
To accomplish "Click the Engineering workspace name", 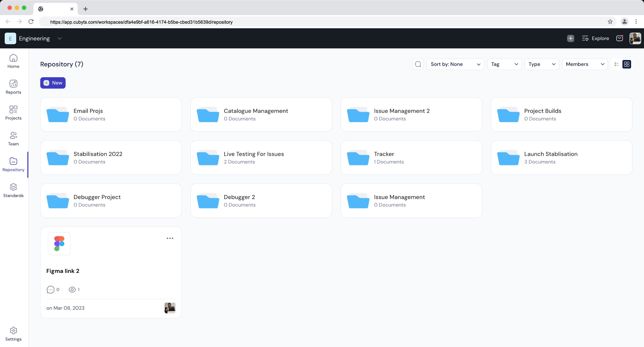I will click(x=34, y=38).
